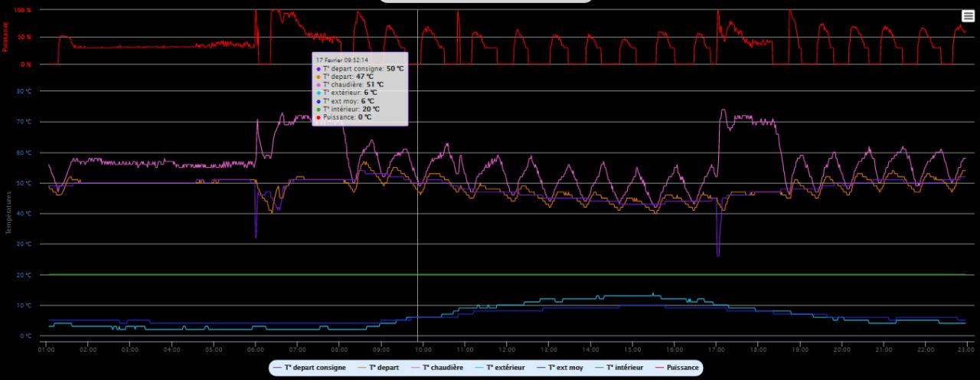Open the chart context menu hamburger icon
Screen dimensions: 980x380
coord(968,16)
